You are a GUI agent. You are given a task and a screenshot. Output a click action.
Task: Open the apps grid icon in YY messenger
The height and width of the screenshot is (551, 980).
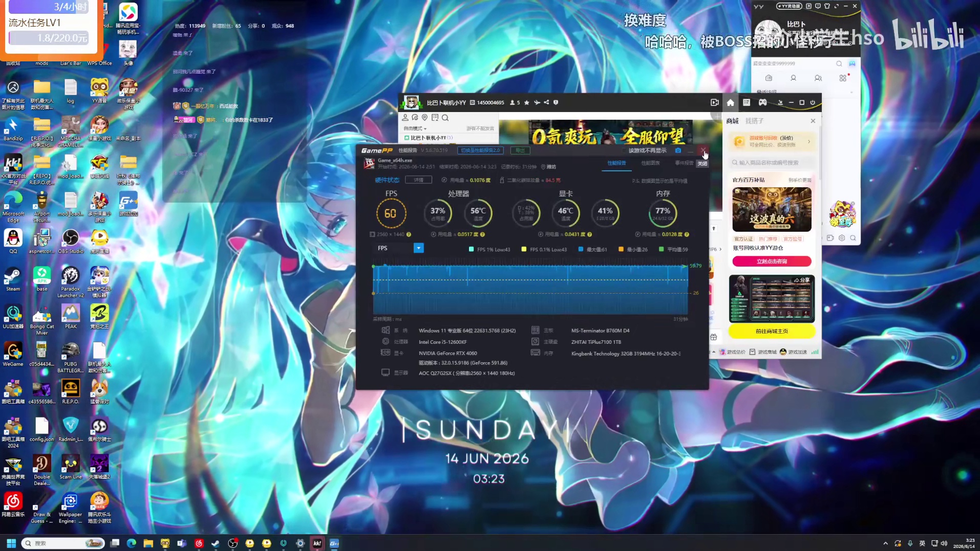pyautogui.click(x=843, y=78)
